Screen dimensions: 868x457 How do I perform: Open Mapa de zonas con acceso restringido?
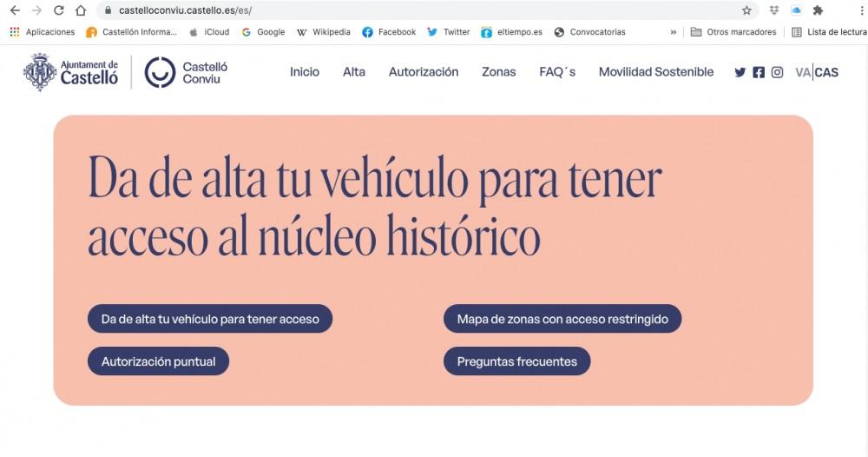point(562,319)
